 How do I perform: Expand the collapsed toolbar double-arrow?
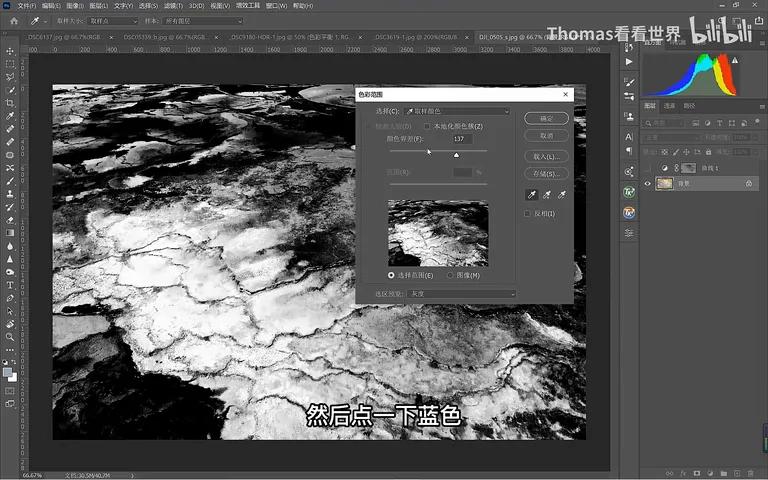pyautogui.click(x=5, y=33)
